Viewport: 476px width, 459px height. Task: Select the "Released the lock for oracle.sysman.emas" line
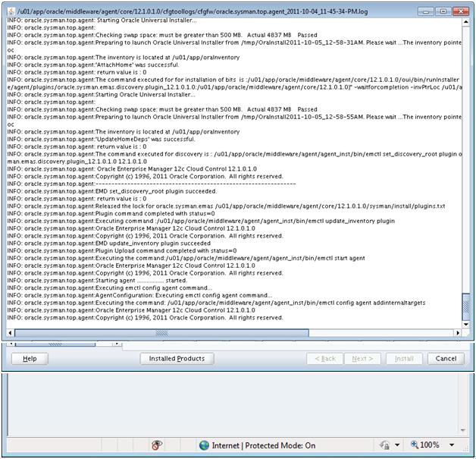[x=226, y=206]
